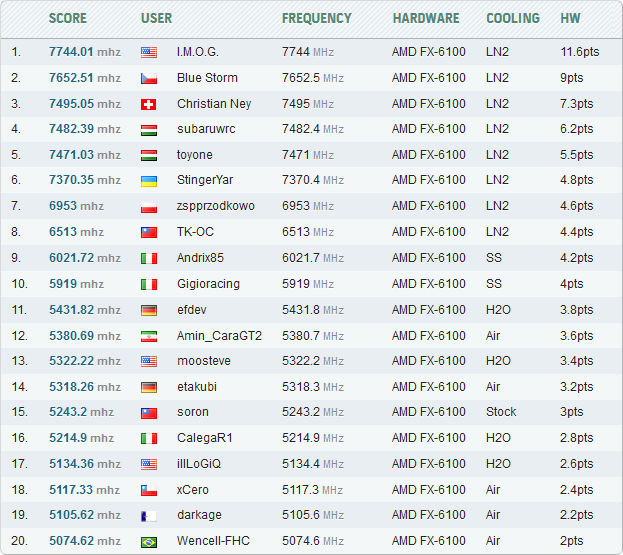This screenshot has width=623, height=555.
Task: Open user profile toyone
Action: click(194, 155)
